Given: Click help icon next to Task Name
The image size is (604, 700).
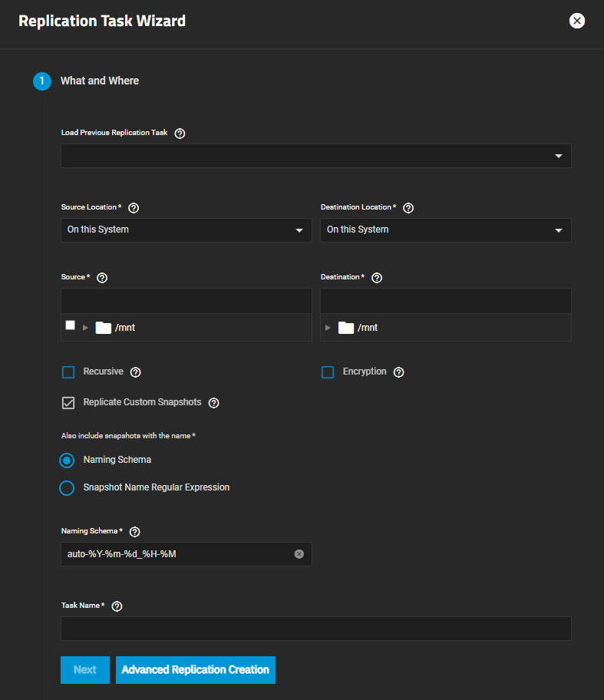Looking at the screenshot, I should pyautogui.click(x=117, y=606).
